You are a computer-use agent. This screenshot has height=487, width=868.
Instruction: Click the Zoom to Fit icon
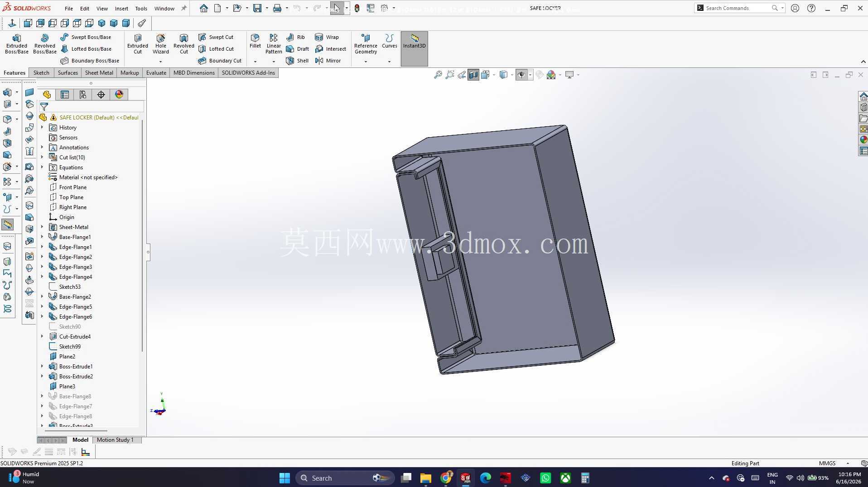438,75
